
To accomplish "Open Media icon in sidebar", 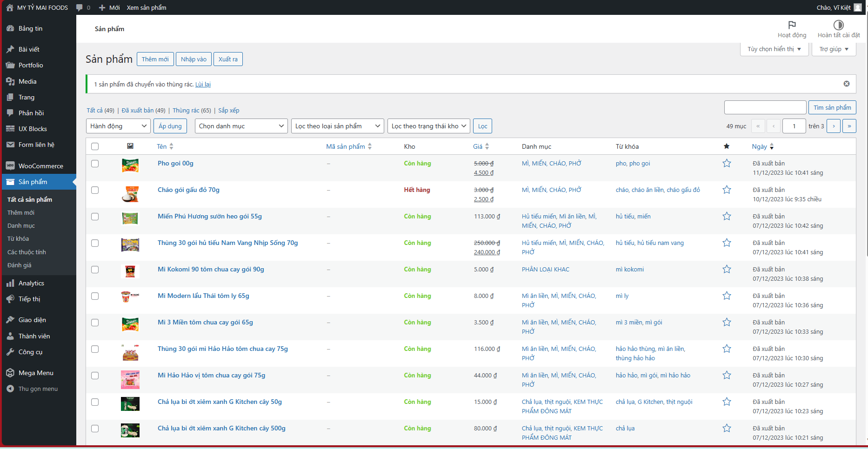I will pyautogui.click(x=10, y=81).
